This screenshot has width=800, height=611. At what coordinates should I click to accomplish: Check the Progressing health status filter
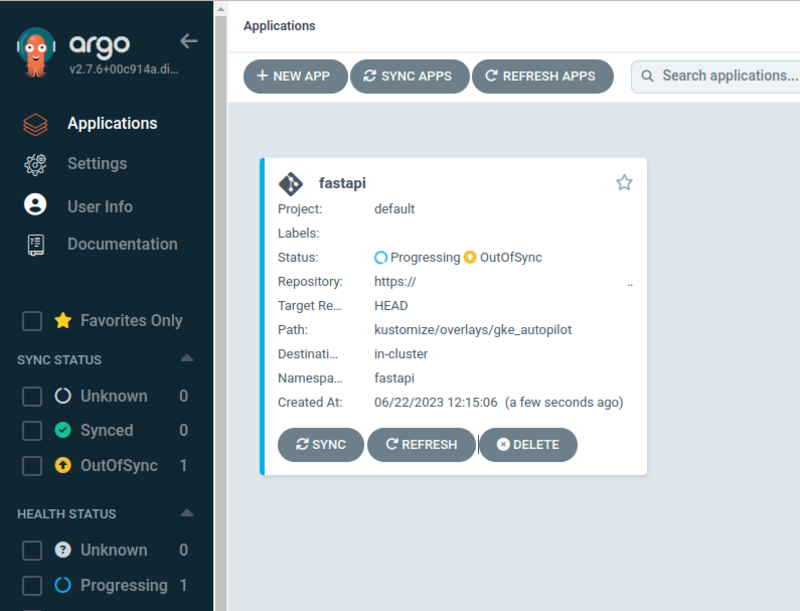(x=32, y=585)
